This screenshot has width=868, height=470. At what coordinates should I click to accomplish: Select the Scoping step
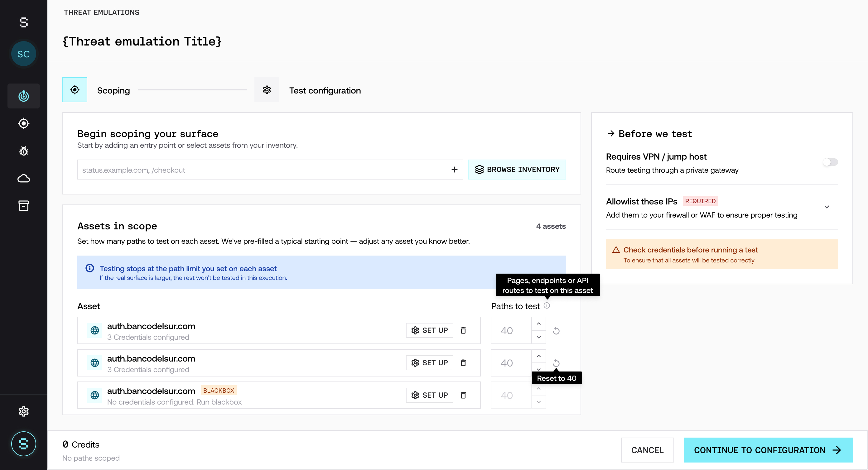96,90
